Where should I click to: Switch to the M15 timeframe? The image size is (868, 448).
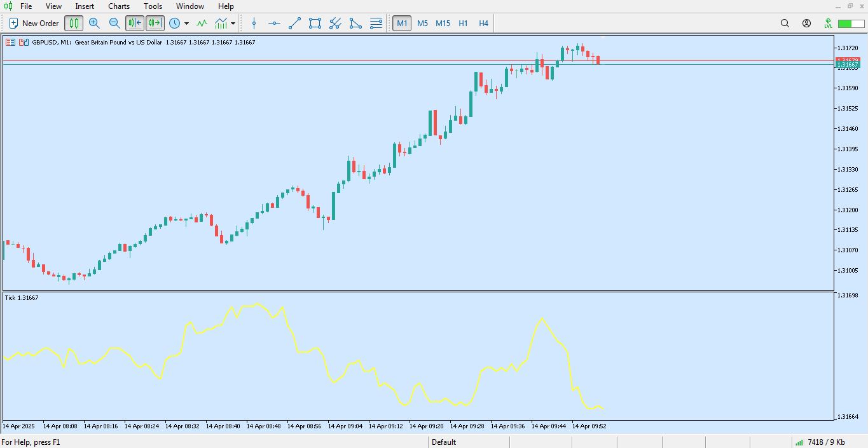(443, 24)
